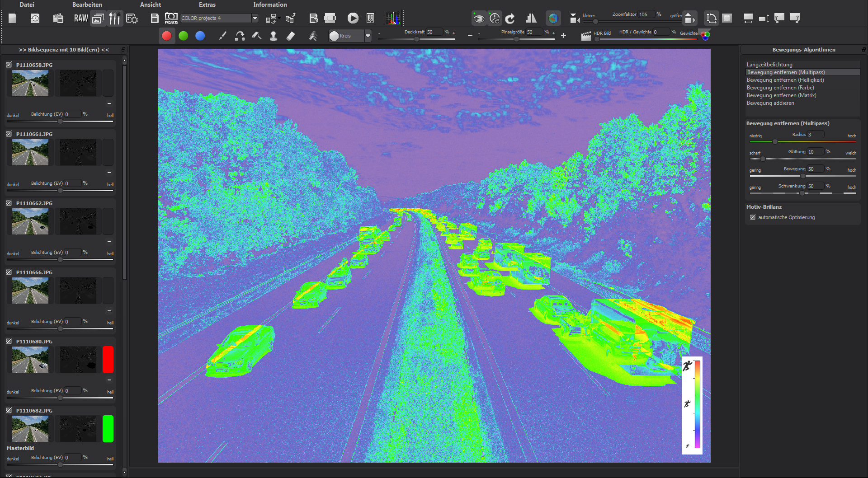
Task: Click the fit height icon
Action: [x=764, y=19]
